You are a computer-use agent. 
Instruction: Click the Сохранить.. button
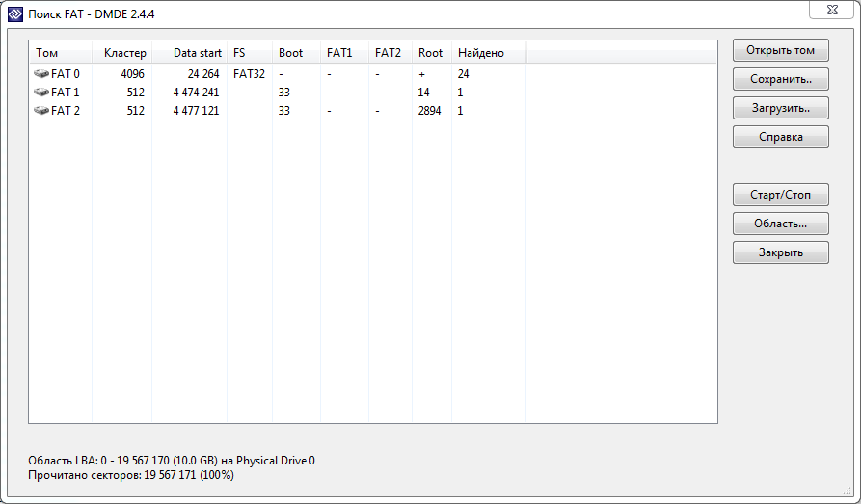[x=780, y=79]
